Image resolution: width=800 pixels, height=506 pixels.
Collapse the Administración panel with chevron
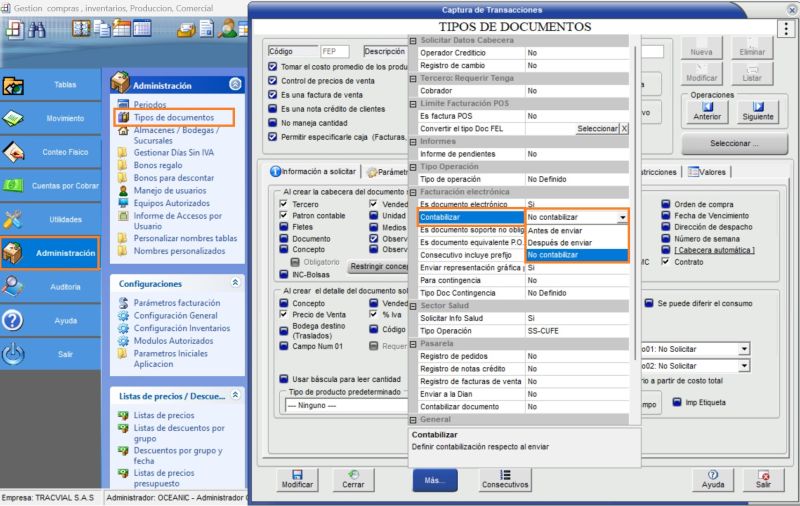tap(235, 85)
